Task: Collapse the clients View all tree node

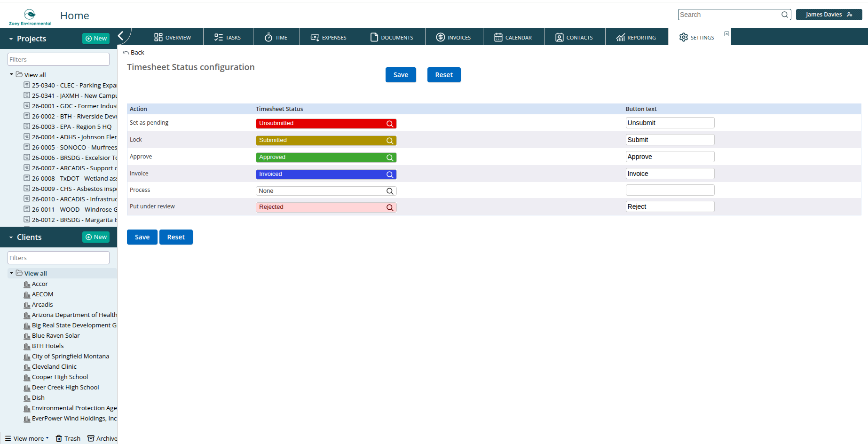Action: (11, 273)
